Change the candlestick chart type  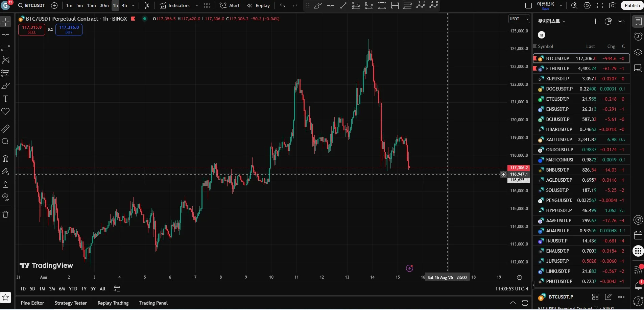tap(147, 5)
